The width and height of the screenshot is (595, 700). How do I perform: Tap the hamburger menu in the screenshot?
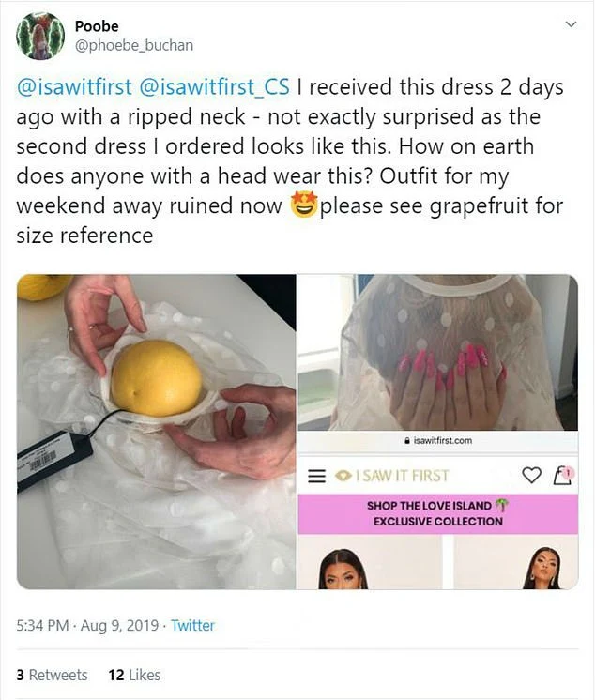[x=316, y=476]
